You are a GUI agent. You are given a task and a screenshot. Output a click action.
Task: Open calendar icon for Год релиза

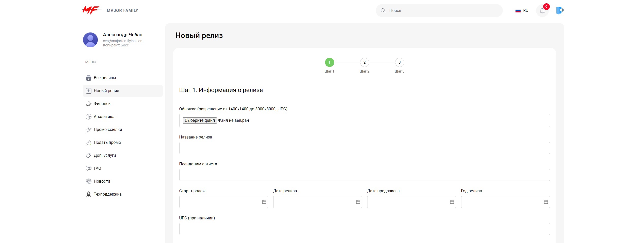click(x=546, y=202)
